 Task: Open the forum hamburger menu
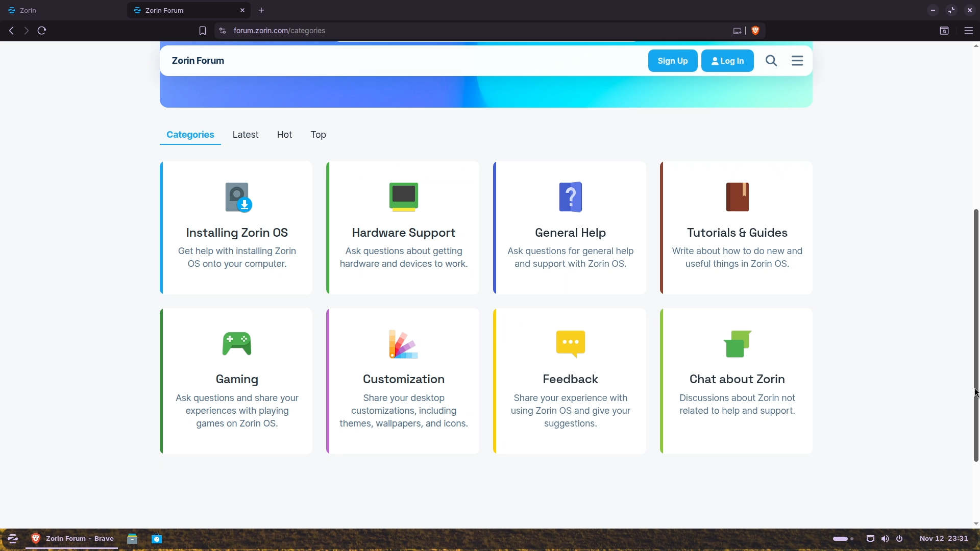click(x=797, y=61)
